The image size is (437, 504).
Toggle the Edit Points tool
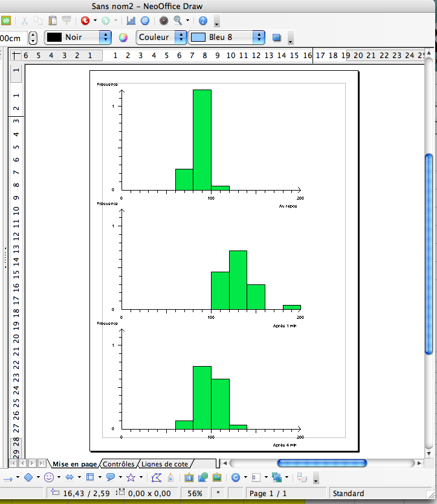[x=157, y=477]
